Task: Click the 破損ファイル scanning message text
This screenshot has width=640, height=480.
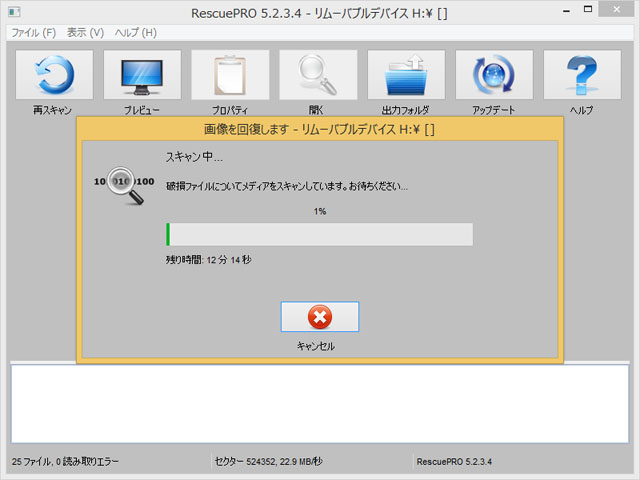Action: point(287,187)
